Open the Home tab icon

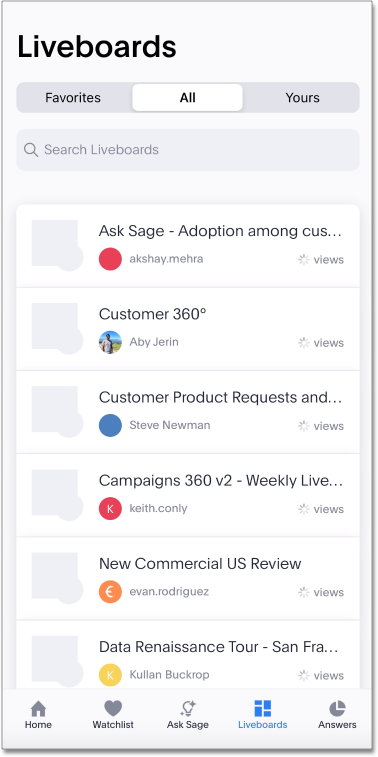coord(38,709)
